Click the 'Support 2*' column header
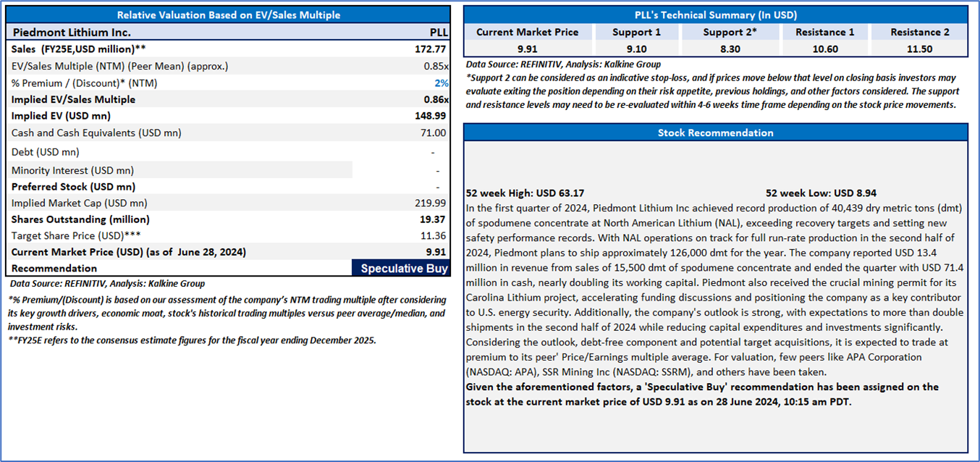Image resolution: width=980 pixels, height=462 pixels. tap(730, 33)
